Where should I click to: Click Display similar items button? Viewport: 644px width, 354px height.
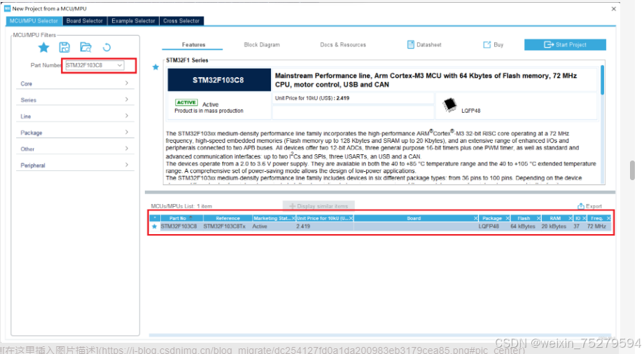[318, 206]
